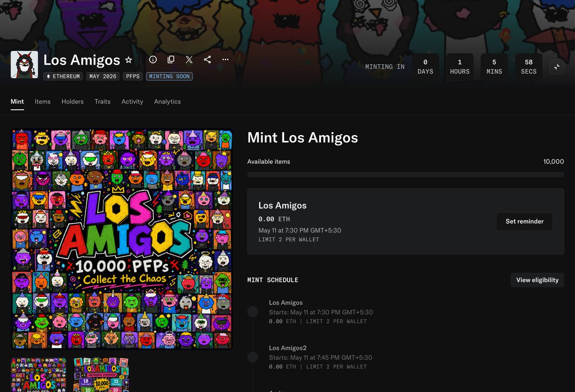Image resolution: width=575 pixels, height=392 pixels.
Task: Favorite Los Amigos with the star icon
Action: pyautogui.click(x=128, y=60)
